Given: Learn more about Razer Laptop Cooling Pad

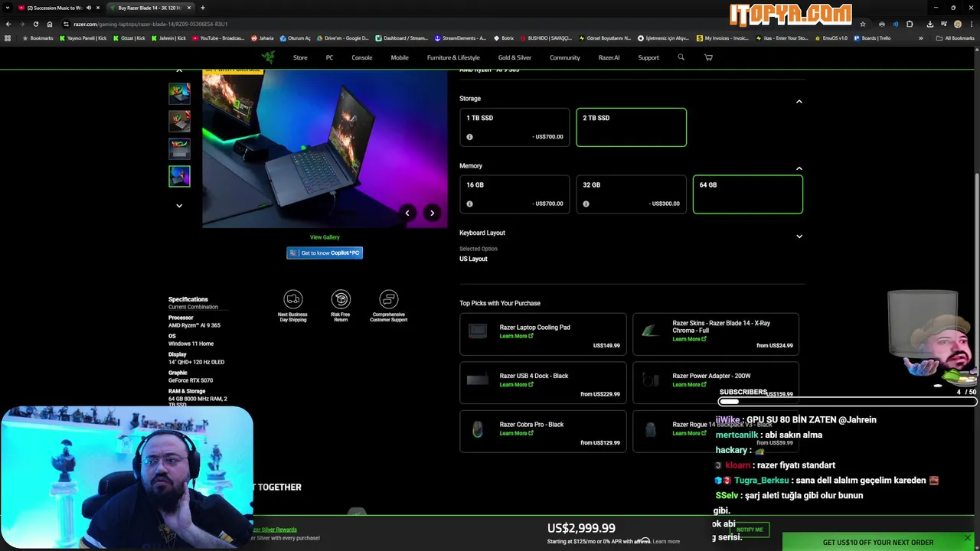Looking at the screenshot, I should 516,336.
